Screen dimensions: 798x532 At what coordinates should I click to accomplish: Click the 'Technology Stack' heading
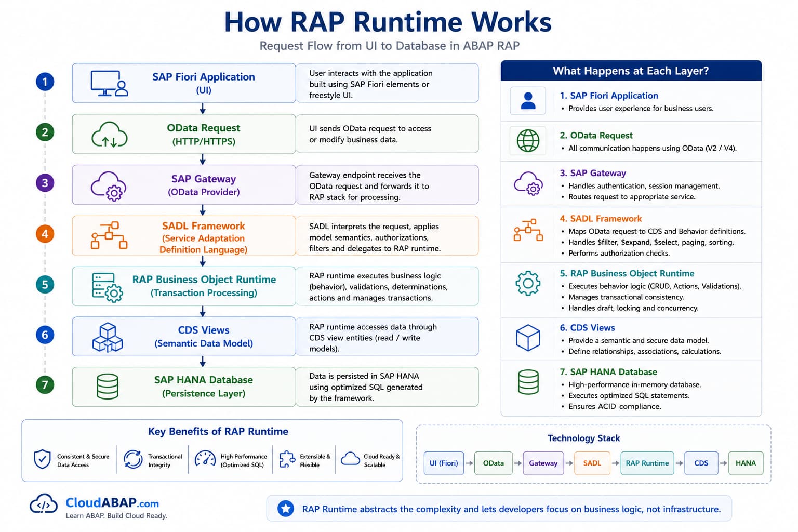point(584,438)
